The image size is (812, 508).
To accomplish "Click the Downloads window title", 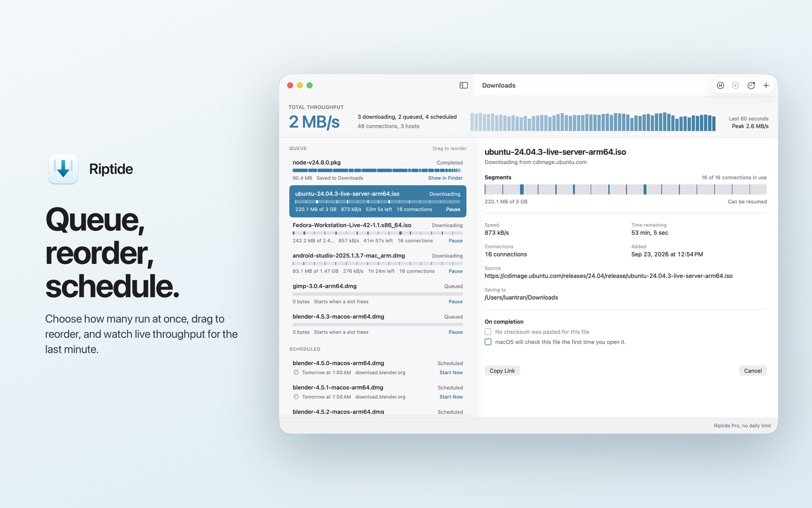I will 498,85.
